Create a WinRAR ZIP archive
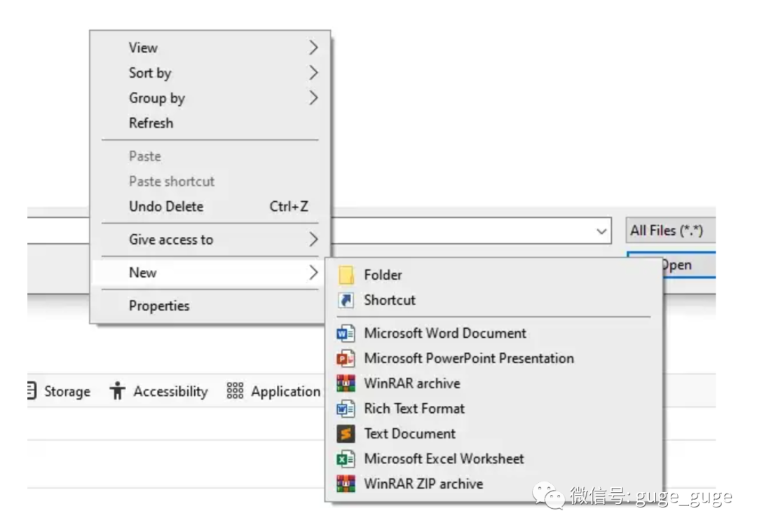 click(x=494, y=484)
